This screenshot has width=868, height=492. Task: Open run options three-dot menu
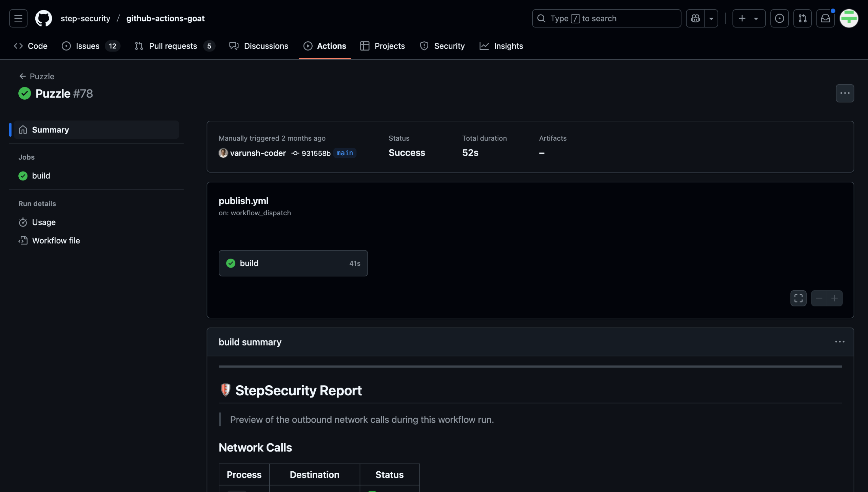tap(845, 93)
